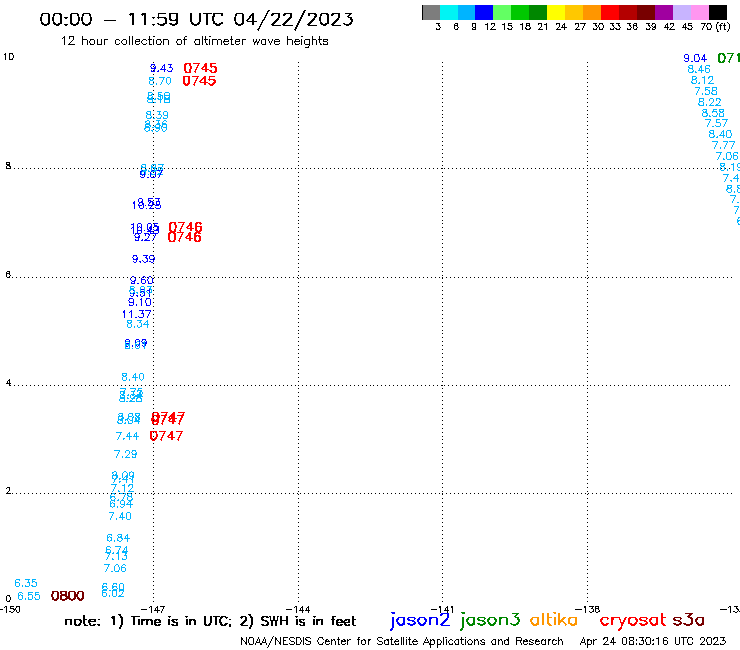Select the cyan legend color swatch
The width and height of the screenshot is (740, 650).
click(448, 12)
